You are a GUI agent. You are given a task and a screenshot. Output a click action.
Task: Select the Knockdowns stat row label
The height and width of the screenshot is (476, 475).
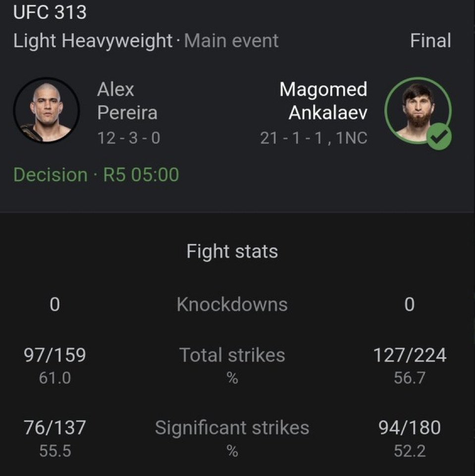(x=232, y=304)
